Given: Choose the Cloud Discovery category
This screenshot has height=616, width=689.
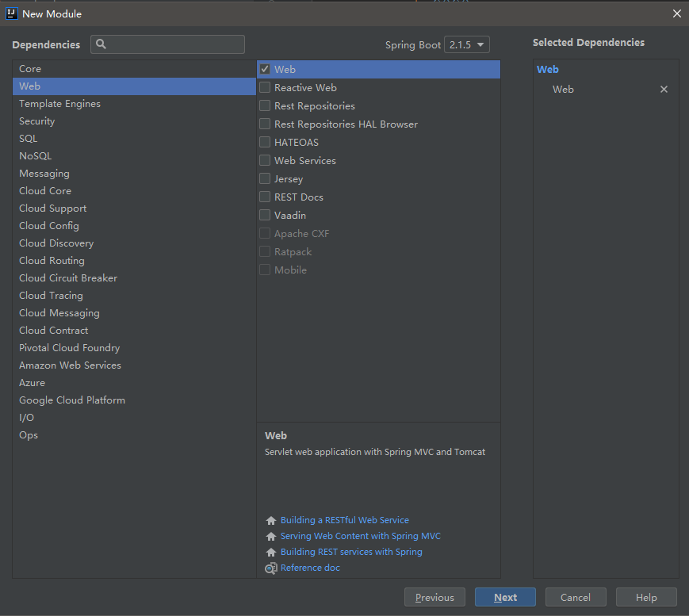Looking at the screenshot, I should click(56, 243).
